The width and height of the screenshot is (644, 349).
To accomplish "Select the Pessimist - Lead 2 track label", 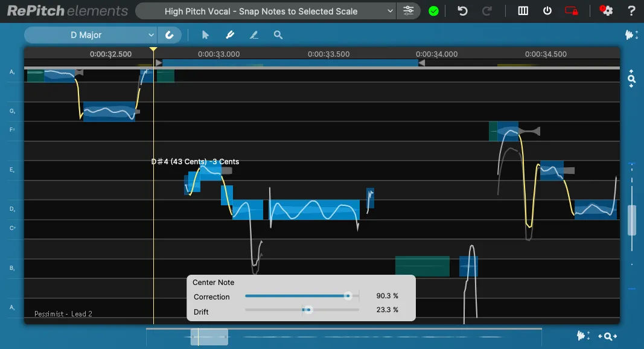I will (62, 313).
